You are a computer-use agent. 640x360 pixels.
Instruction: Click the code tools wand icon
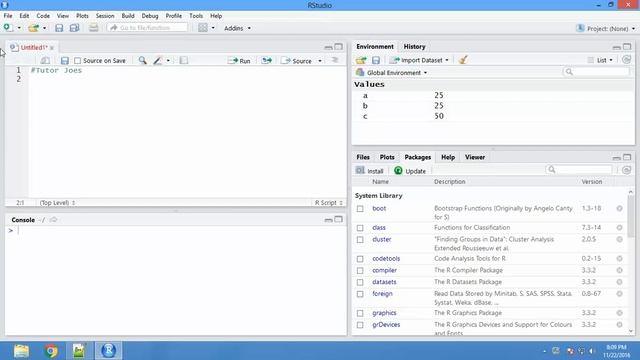click(x=158, y=60)
